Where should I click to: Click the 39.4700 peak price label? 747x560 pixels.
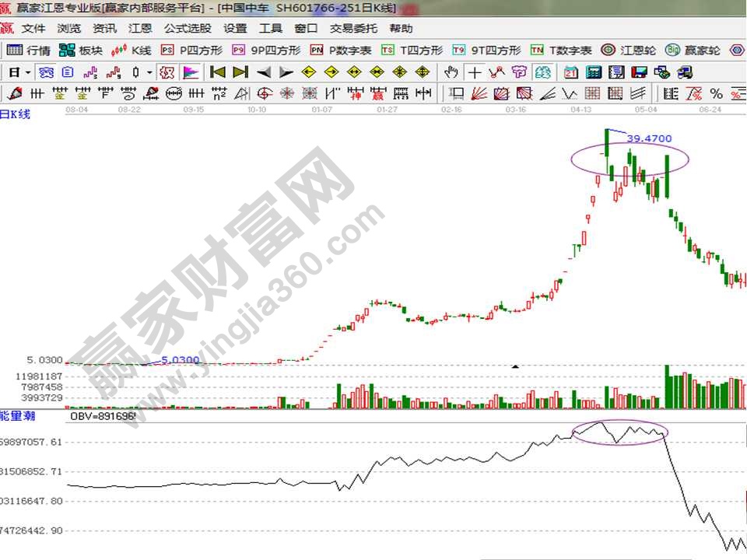648,138
